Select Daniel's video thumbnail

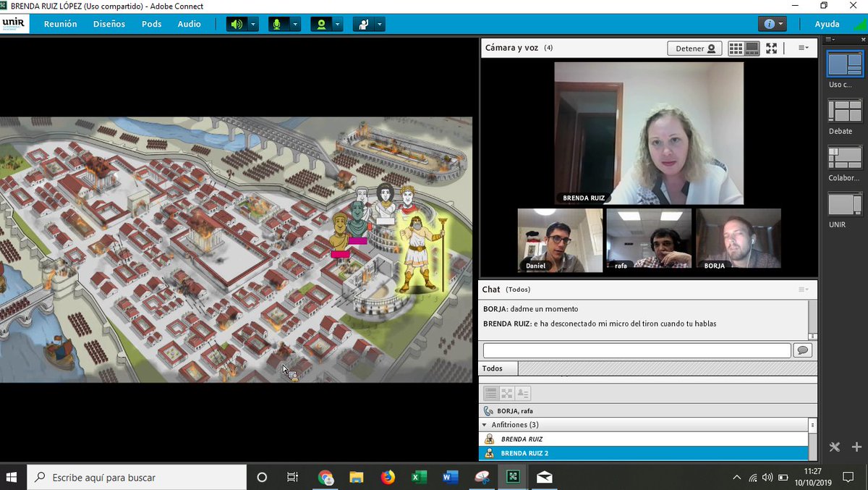pyautogui.click(x=560, y=240)
